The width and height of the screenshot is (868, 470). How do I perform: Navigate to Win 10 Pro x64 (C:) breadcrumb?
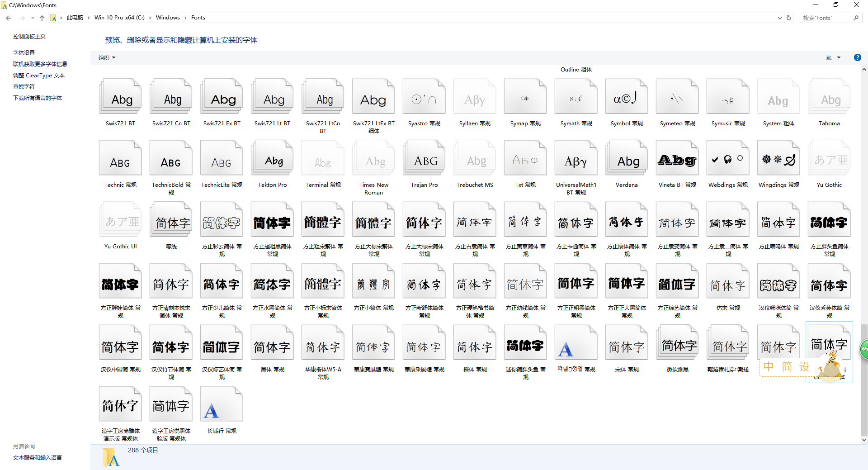coord(119,18)
